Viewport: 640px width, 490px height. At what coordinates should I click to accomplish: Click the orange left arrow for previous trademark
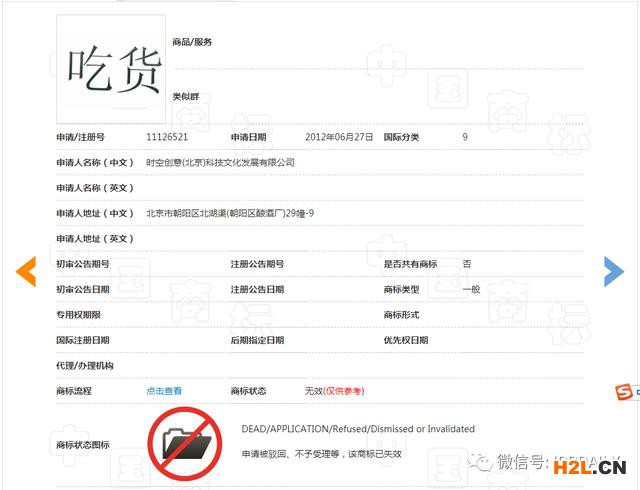tap(26, 270)
